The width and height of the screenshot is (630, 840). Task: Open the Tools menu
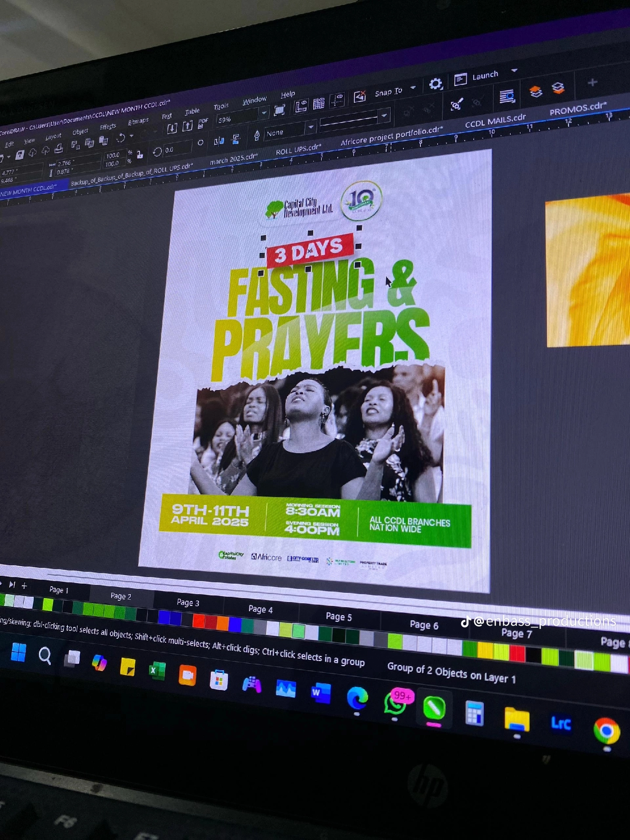click(221, 106)
